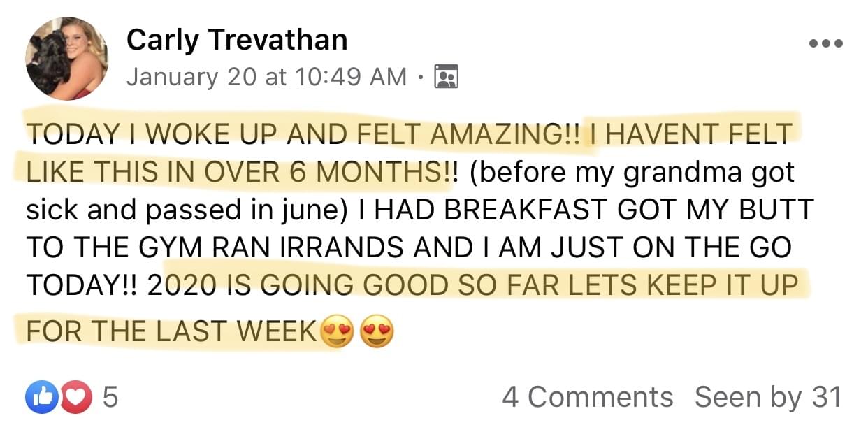Screen dimensions: 868x432
Task: Click the second heart-eyes emoji
Action: click(376, 332)
